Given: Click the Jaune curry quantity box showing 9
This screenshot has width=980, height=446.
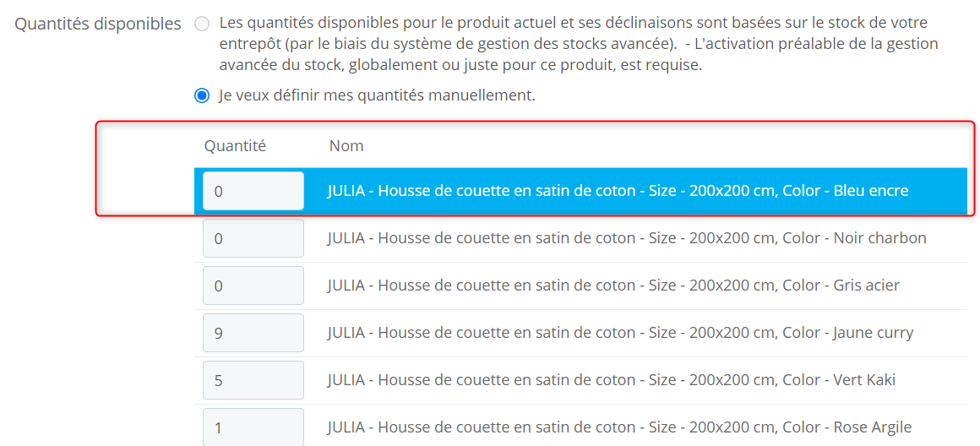Looking at the screenshot, I should pyautogui.click(x=253, y=333).
